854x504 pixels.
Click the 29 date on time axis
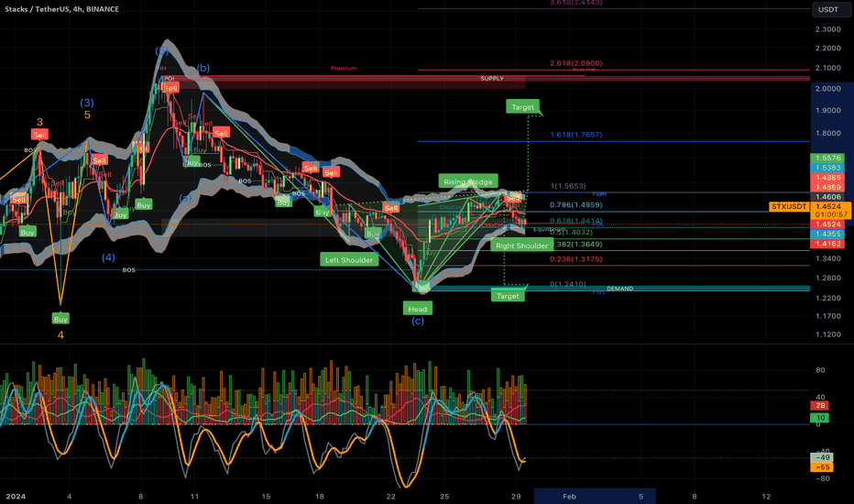click(x=516, y=497)
